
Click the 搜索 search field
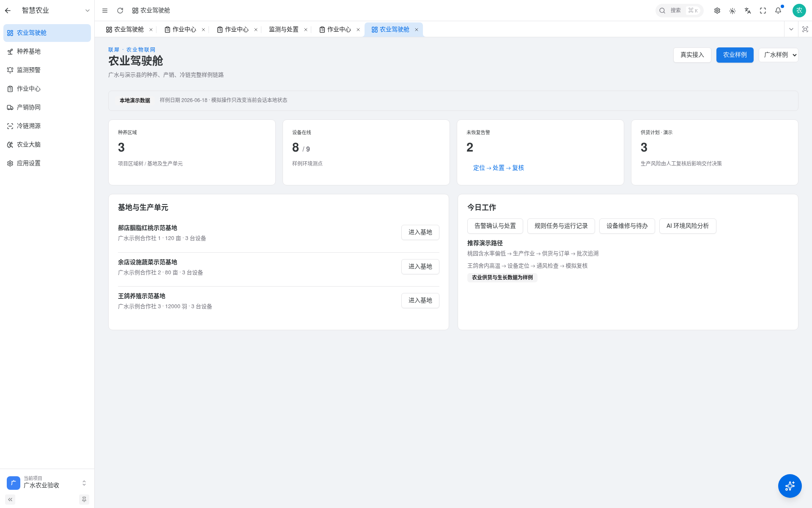tap(679, 11)
